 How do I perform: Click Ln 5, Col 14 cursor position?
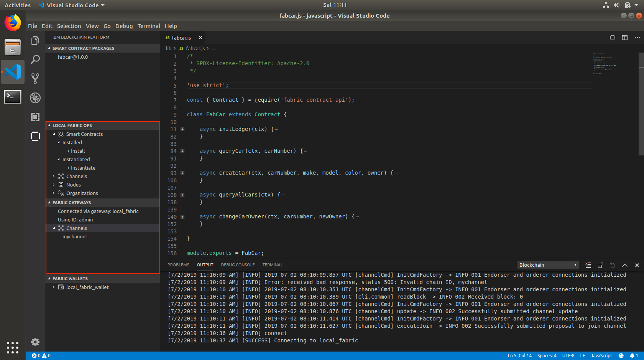click(x=519, y=356)
